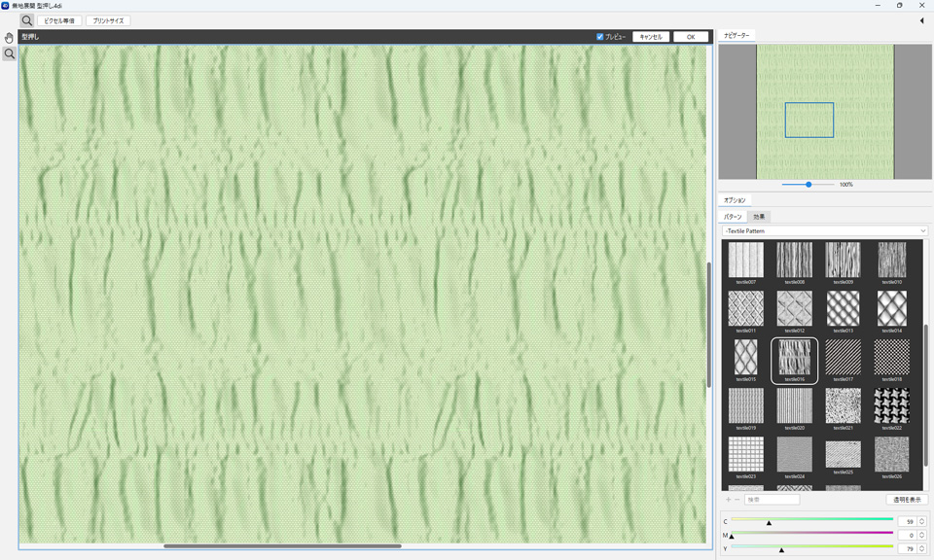Click the M value stepper arrows

coord(921,536)
